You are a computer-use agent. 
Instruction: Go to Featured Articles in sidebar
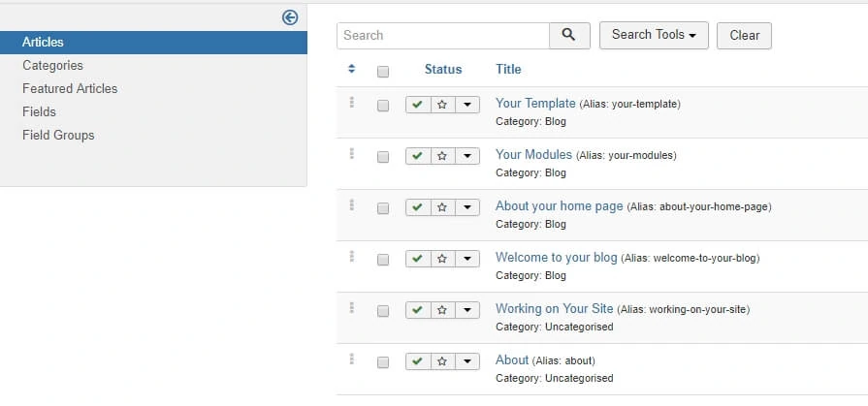click(70, 88)
